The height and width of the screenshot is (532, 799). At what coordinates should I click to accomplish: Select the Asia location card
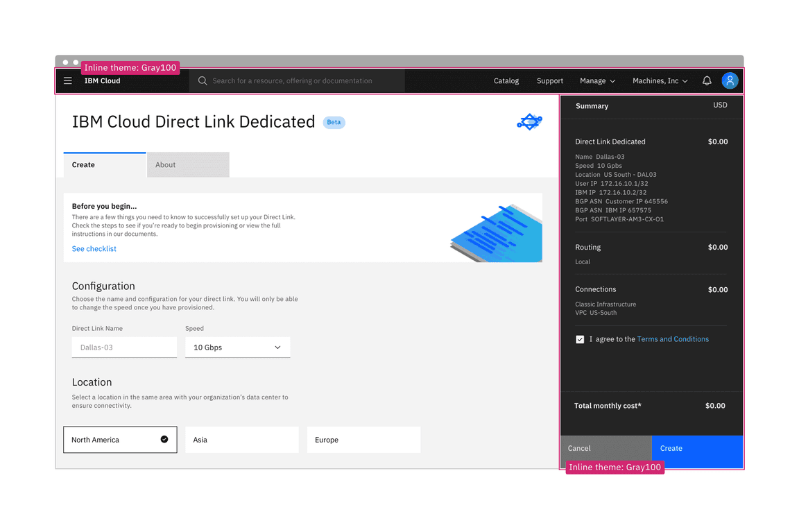click(x=241, y=439)
